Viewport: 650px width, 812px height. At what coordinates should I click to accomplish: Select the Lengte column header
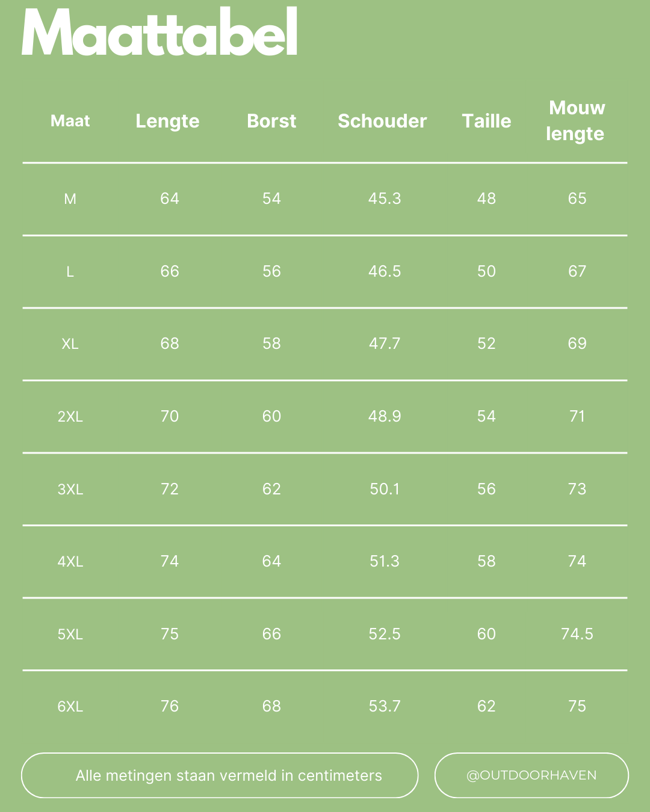pyautogui.click(x=167, y=121)
